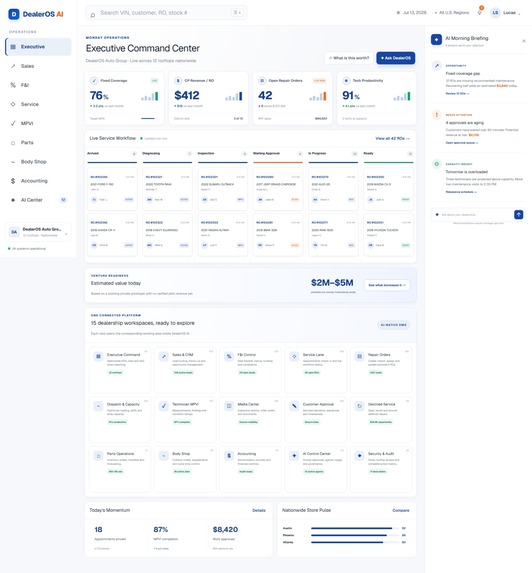
Task: Click the AI-Native DMS badge
Action: (394, 325)
